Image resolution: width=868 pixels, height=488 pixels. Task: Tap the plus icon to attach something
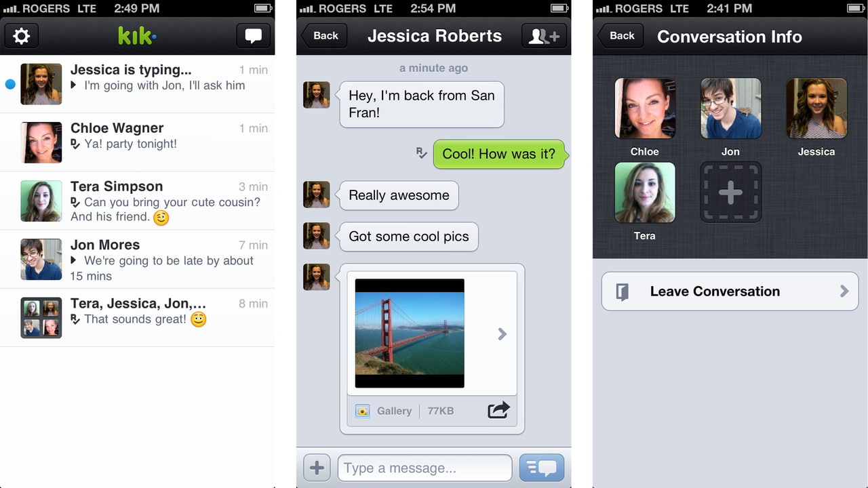(x=316, y=467)
